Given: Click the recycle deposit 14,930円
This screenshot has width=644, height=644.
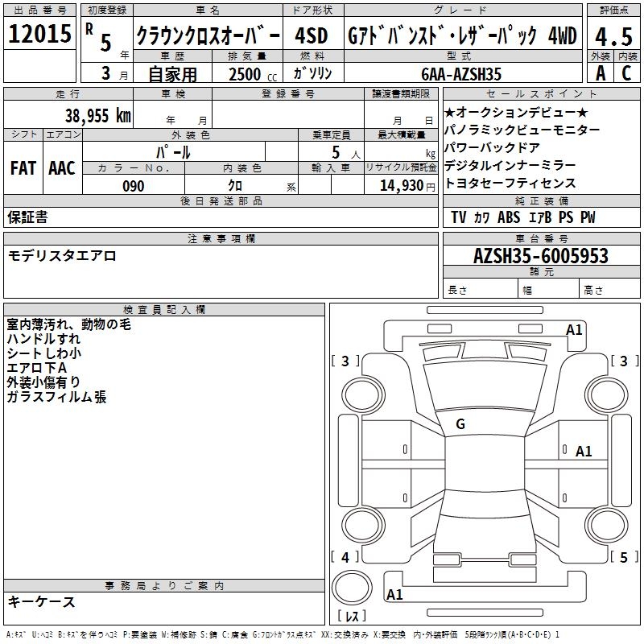Looking at the screenshot, I should pos(407,186).
